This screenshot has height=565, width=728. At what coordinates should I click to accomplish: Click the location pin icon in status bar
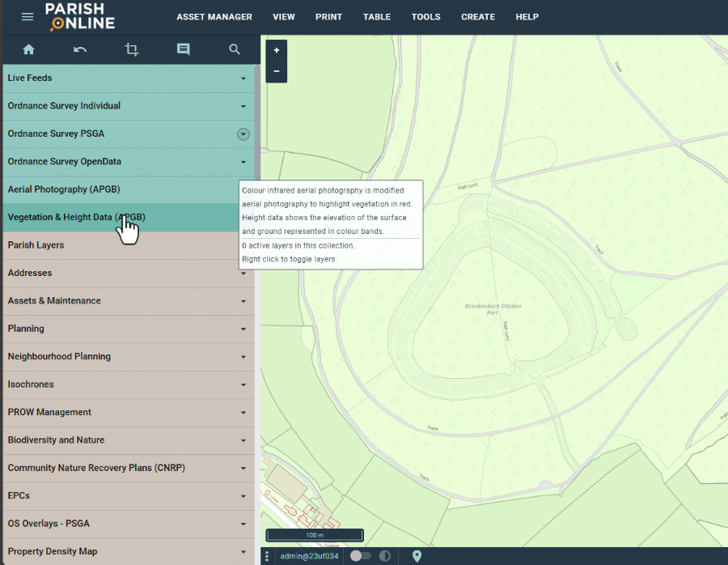tap(417, 556)
